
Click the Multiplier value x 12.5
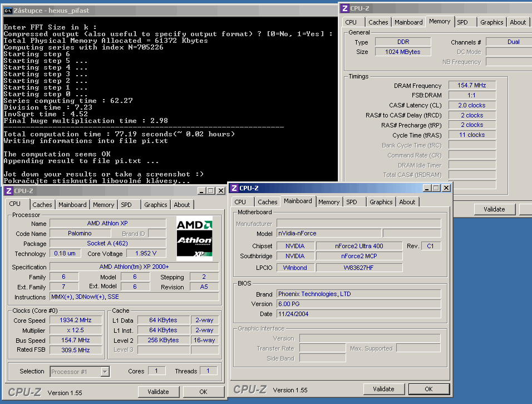(x=76, y=330)
